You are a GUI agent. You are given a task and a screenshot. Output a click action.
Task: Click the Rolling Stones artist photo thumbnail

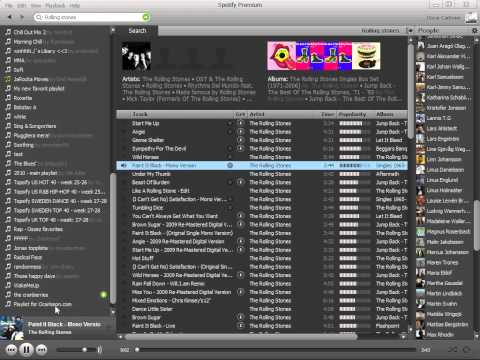[x=136, y=56]
